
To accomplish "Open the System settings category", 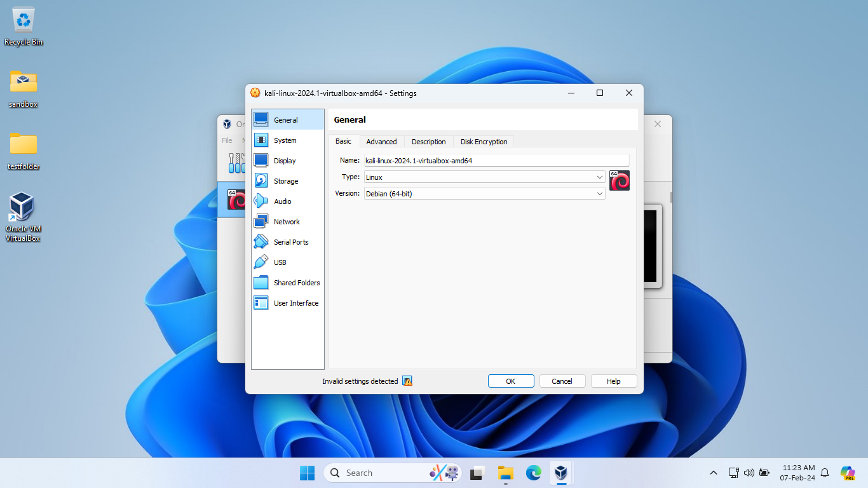I will pyautogui.click(x=287, y=140).
